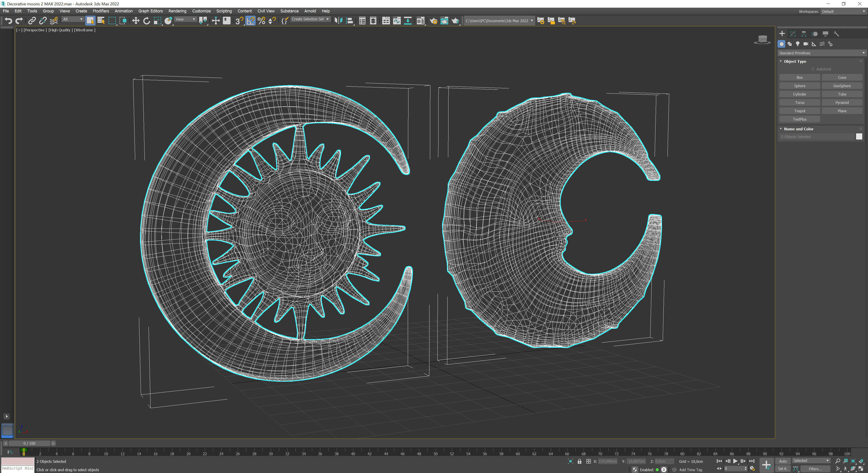Select the Lights category icon
The width and height of the screenshot is (868, 473).
point(797,44)
